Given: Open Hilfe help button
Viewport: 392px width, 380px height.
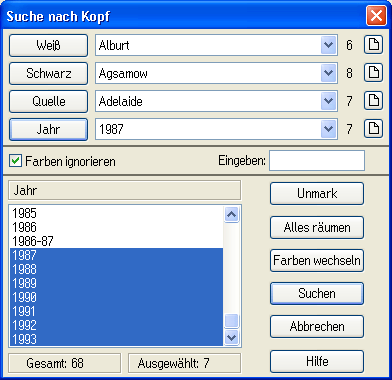Looking at the screenshot, I should coord(317,361).
